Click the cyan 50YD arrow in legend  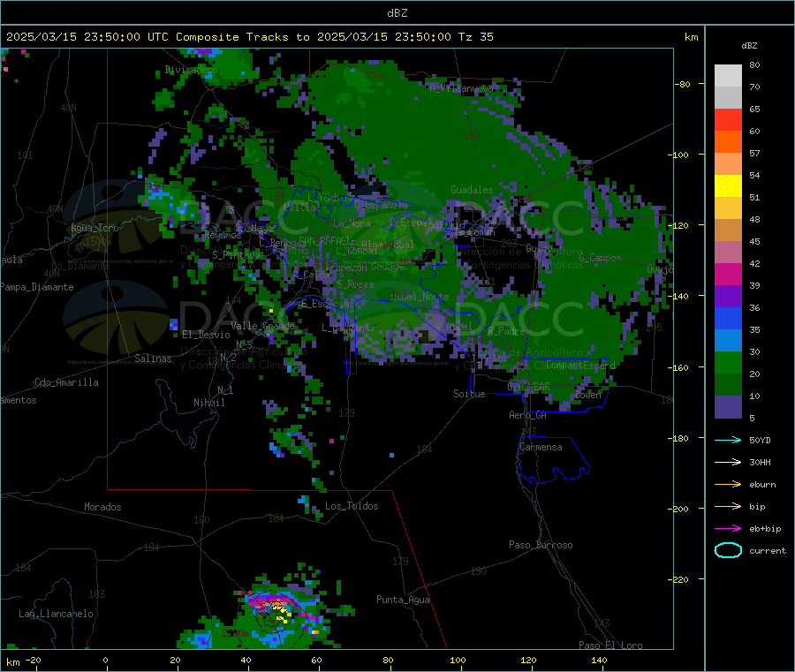point(728,440)
